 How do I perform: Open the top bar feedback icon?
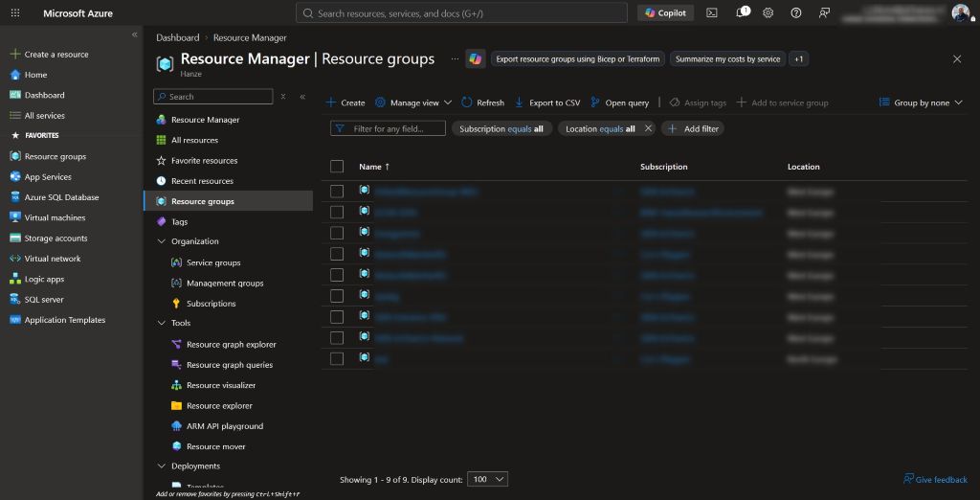click(x=824, y=12)
